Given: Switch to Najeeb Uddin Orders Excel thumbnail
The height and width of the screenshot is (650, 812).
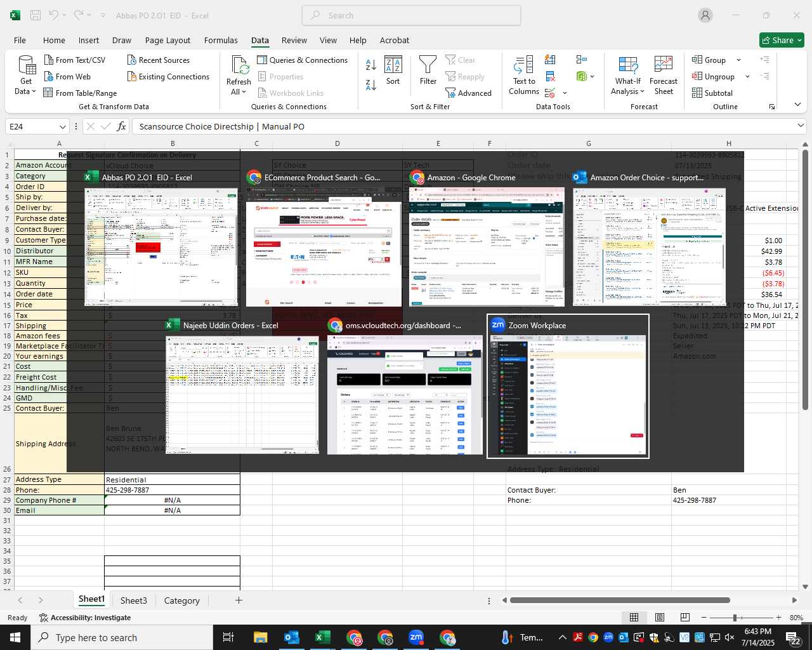Looking at the screenshot, I should [x=243, y=387].
